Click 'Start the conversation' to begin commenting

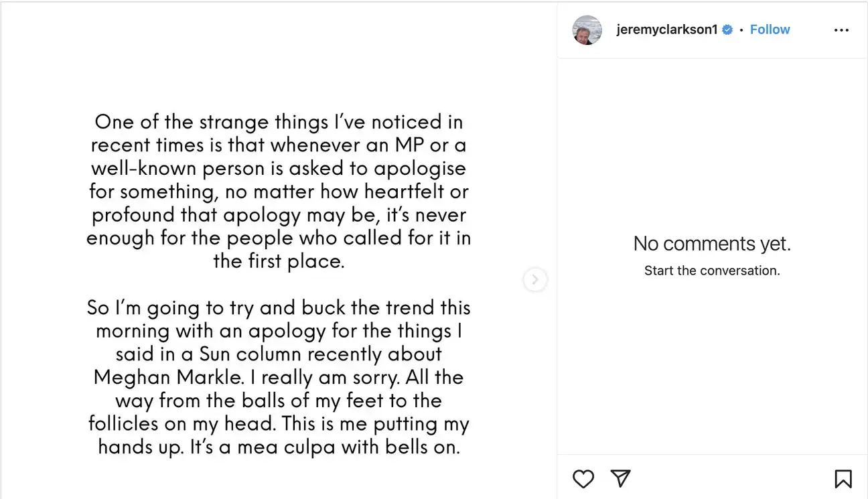tap(712, 270)
